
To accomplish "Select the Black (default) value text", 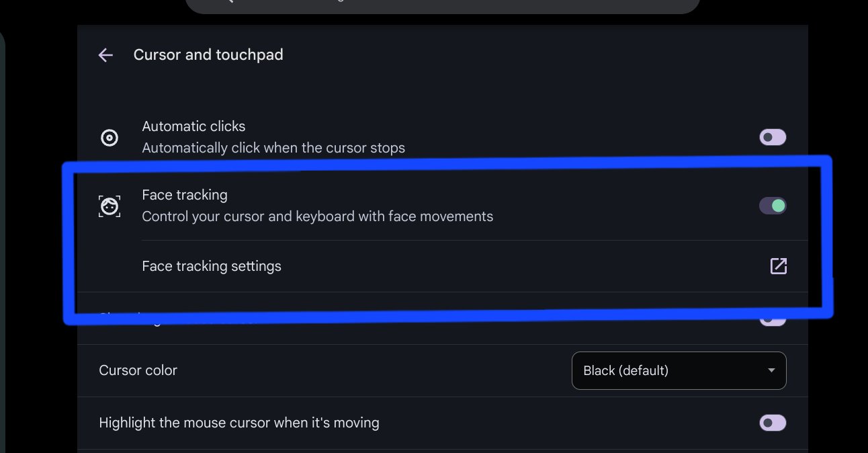I will pyautogui.click(x=625, y=370).
